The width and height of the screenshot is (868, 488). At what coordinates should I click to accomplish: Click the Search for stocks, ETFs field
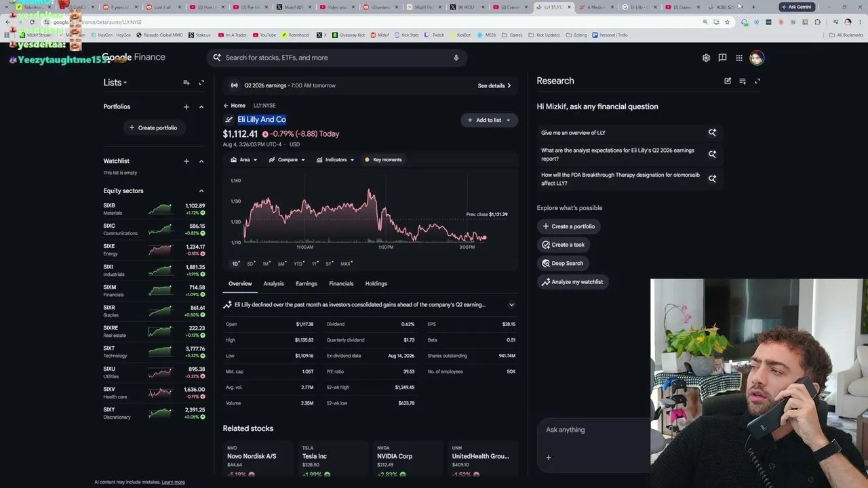click(x=337, y=58)
